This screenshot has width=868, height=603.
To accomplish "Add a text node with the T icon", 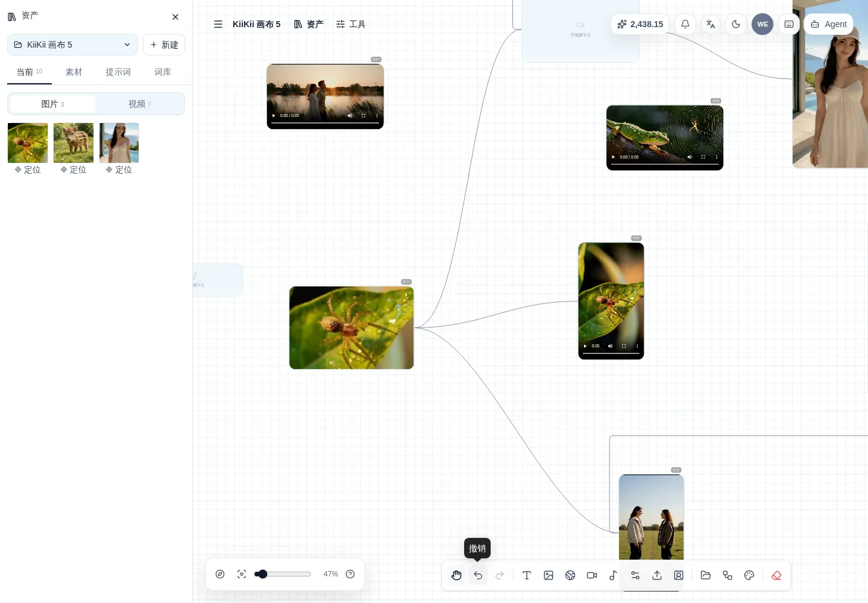I will tap(527, 575).
